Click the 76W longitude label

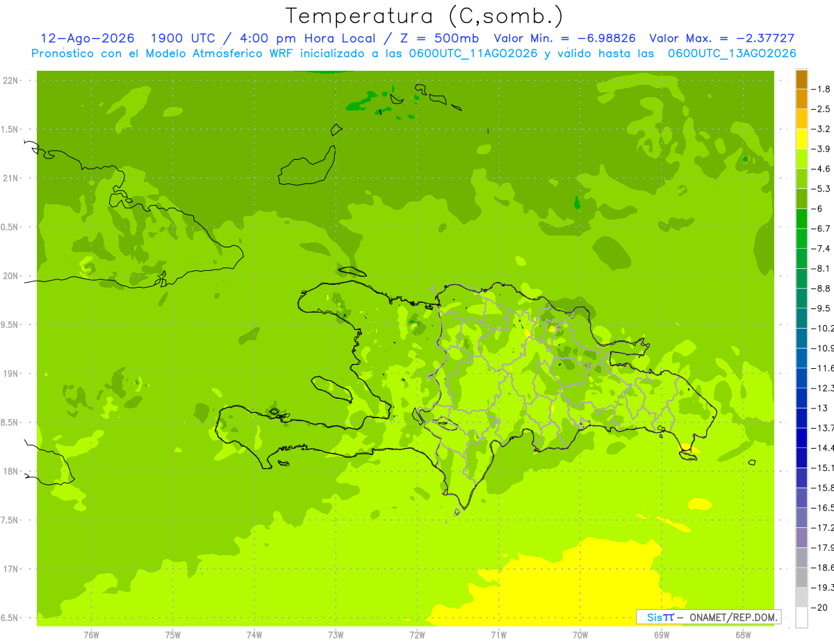pyautogui.click(x=91, y=635)
